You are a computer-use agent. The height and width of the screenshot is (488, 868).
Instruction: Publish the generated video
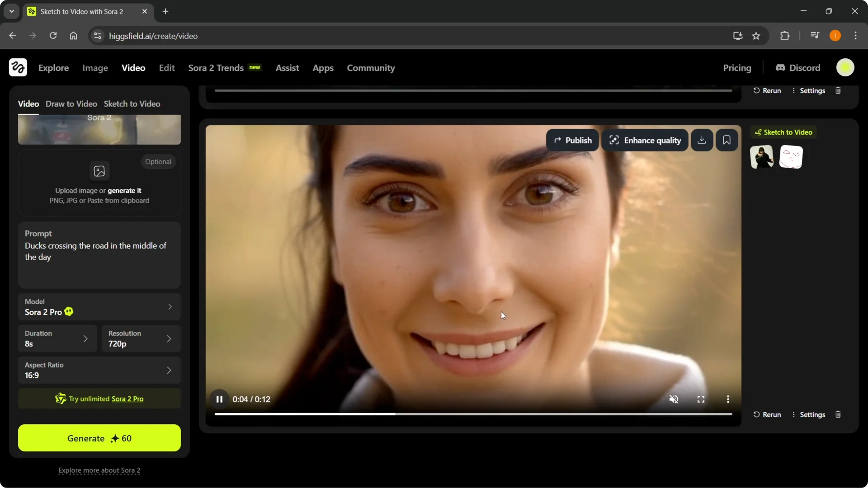click(572, 140)
